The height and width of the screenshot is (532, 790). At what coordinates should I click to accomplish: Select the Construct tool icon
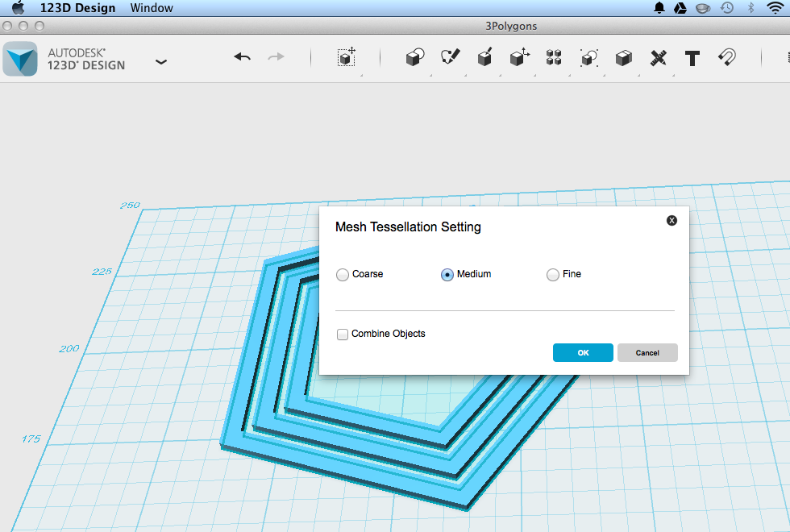484,57
